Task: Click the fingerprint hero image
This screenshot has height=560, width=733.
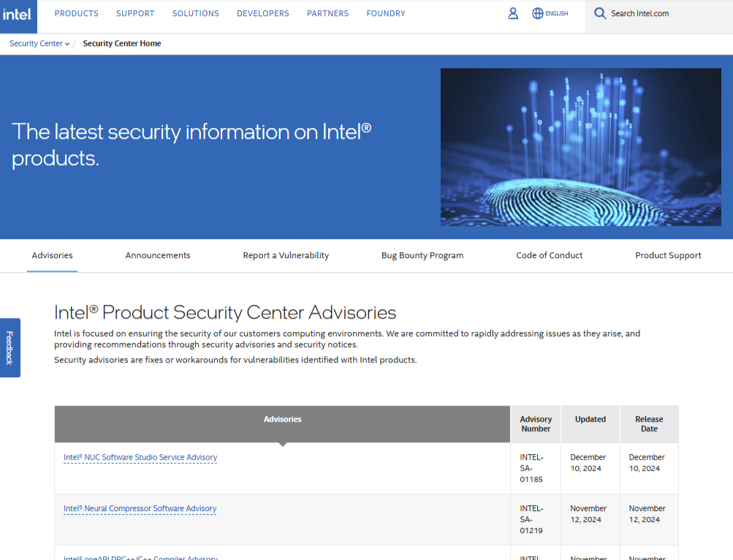Action: pos(580,147)
